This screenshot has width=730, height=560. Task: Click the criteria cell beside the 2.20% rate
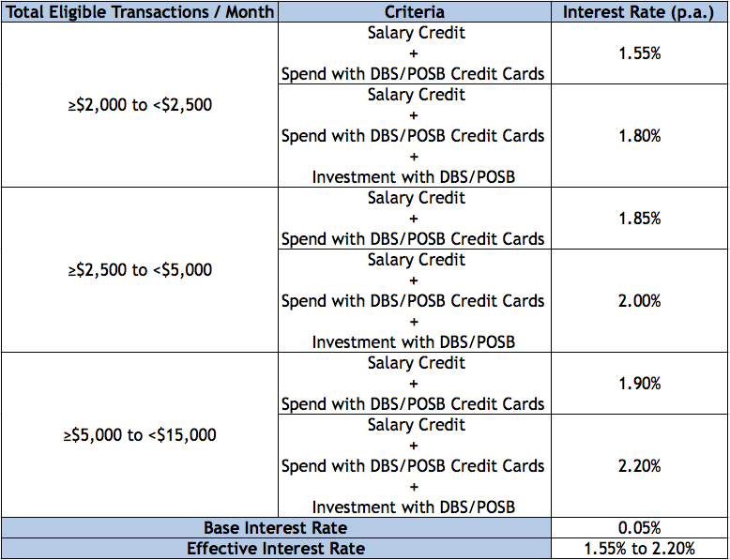coord(415,465)
